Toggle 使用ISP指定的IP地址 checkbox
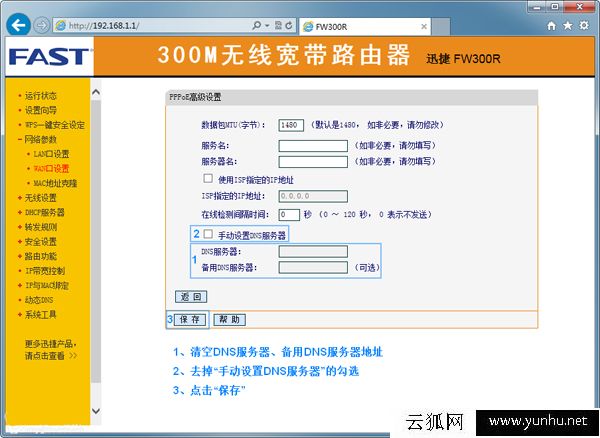The width and height of the screenshot is (600, 438). [208, 178]
